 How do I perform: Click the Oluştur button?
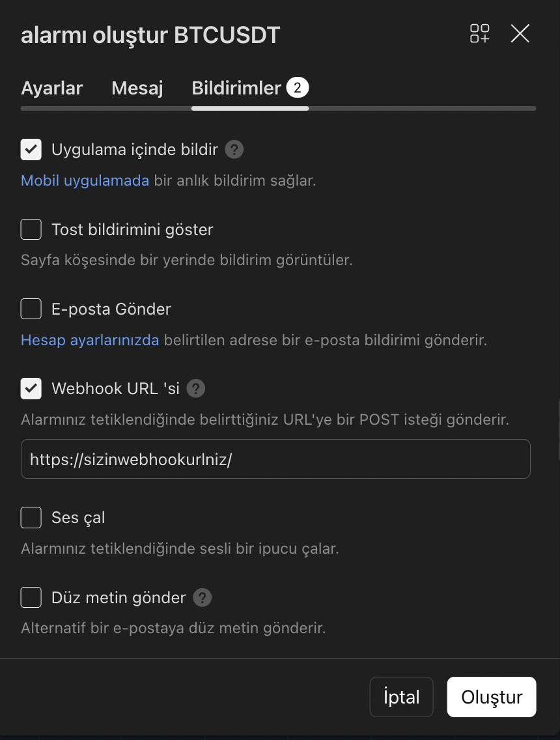point(492,697)
